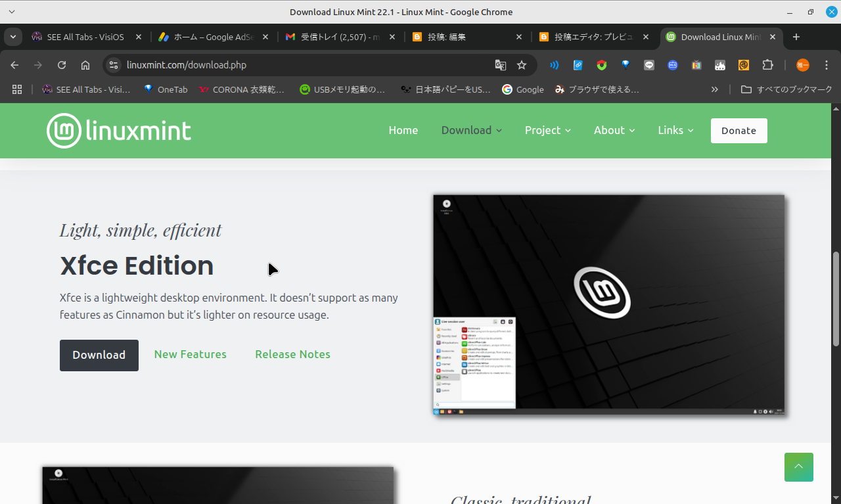The height and width of the screenshot is (504, 841).
Task: Click the blue sound-wave extension icon
Action: (x=555, y=65)
